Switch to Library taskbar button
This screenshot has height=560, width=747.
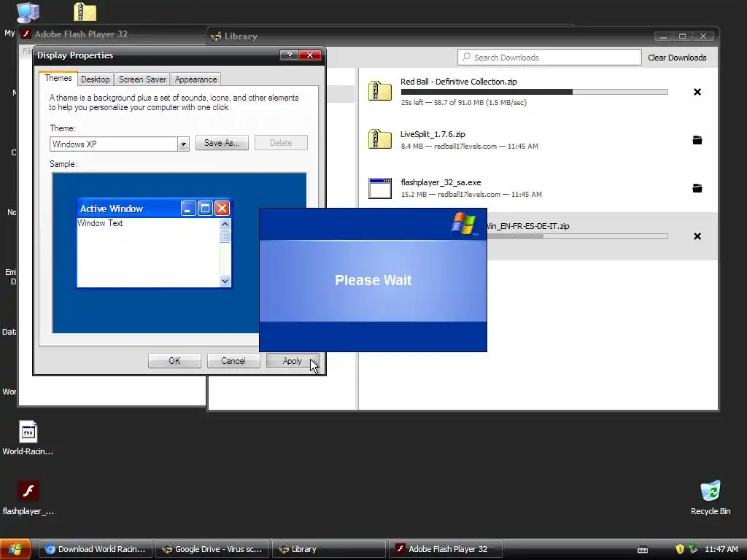click(x=329, y=549)
